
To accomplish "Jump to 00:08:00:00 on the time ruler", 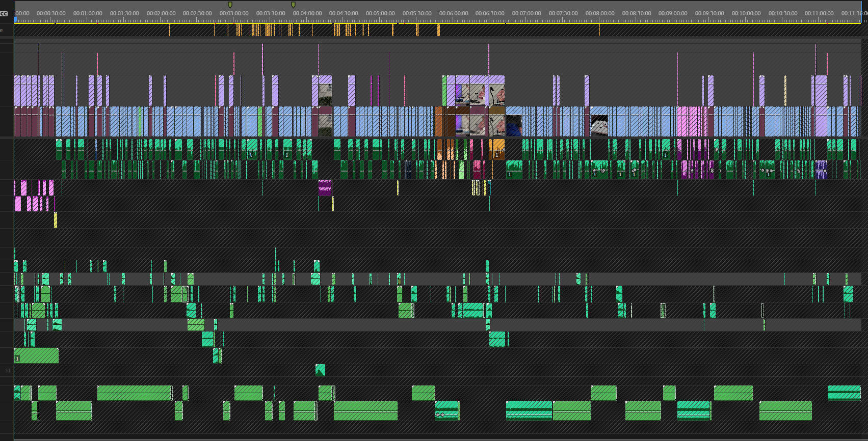I will click(x=599, y=14).
